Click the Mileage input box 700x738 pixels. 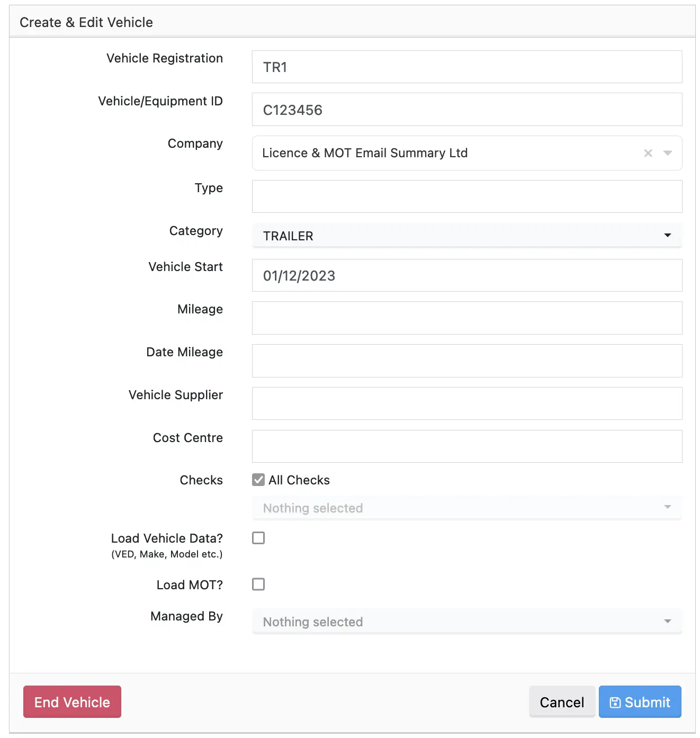466,318
